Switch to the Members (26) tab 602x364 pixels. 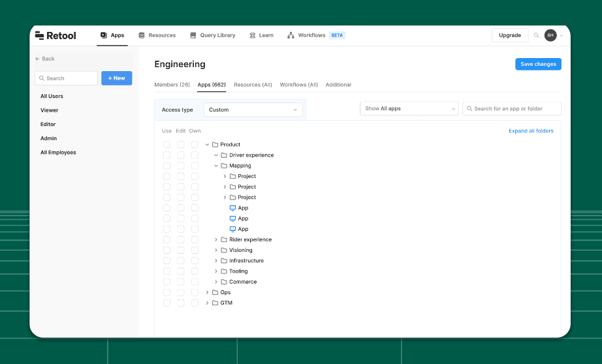tap(172, 85)
